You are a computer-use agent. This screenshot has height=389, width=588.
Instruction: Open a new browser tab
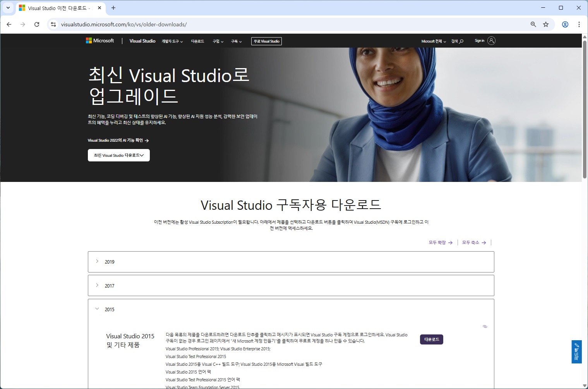coord(113,8)
